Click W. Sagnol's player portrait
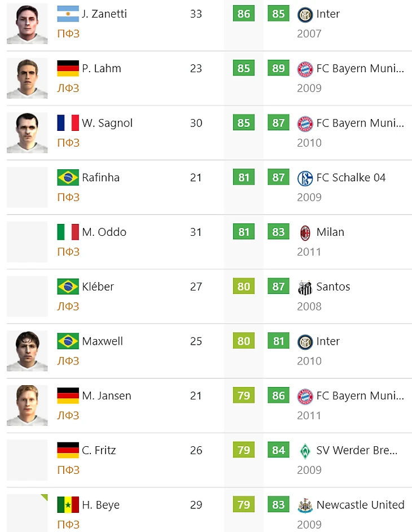412x532 pixels. coord(27,133)
